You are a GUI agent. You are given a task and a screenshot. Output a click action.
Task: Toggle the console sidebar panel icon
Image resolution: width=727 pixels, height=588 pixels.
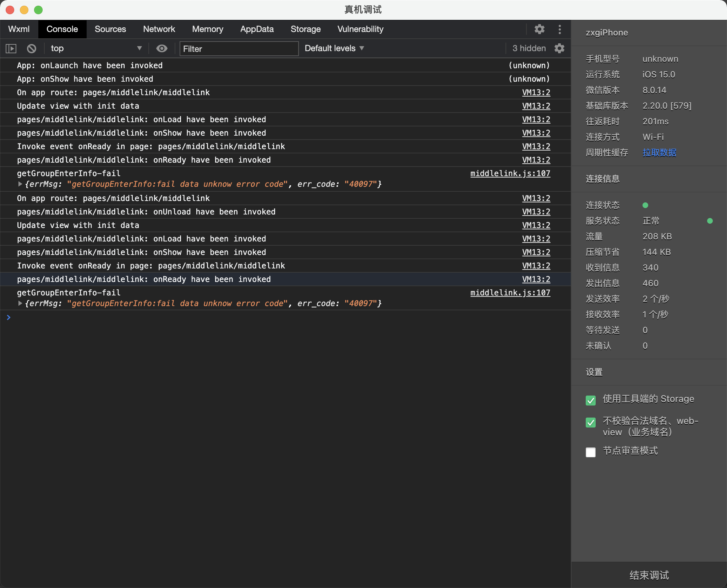(11, 48)
